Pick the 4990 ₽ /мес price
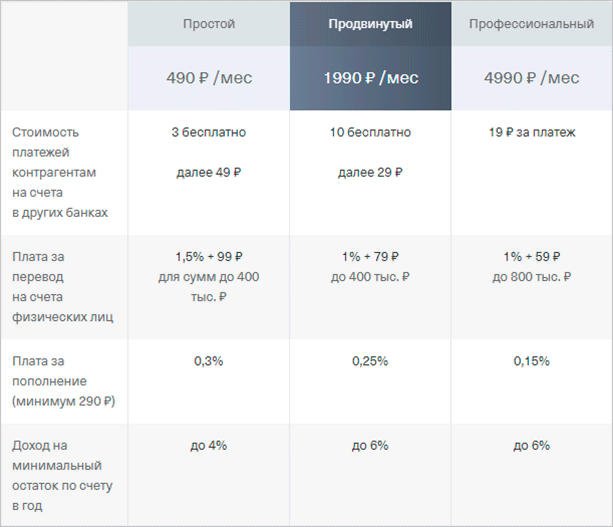The width and height of the screenshot is (613, 527). [531, 78]
